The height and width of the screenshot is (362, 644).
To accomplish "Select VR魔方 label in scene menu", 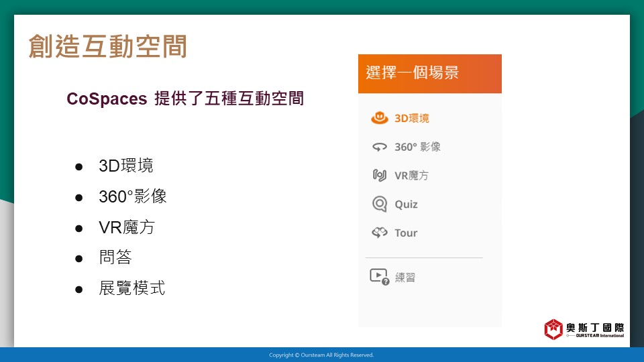I will click(x=411, y=176).
